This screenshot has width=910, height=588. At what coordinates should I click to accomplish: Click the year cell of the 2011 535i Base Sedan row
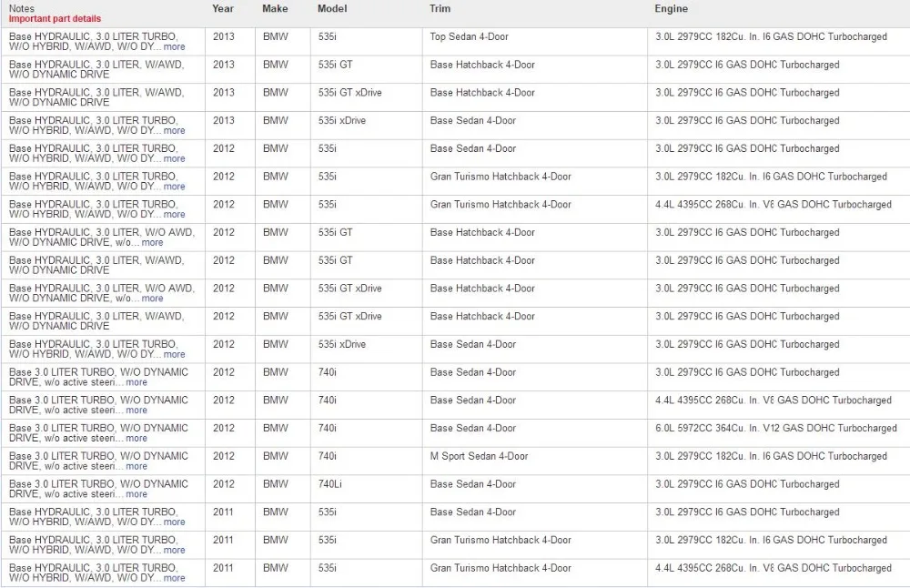click(x=230, y=517)
